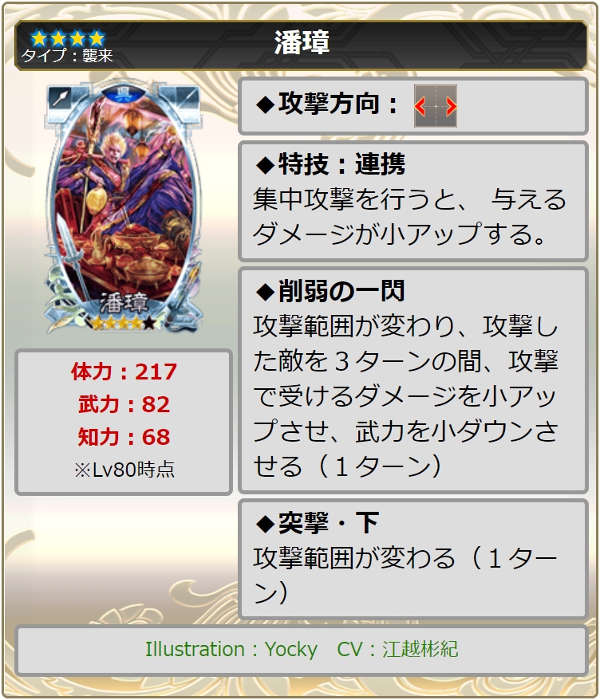The width and height of the screenshot is (600, 700).
Task: Click the spear weapon icon on card frame
Action: [x=61, y=97]
